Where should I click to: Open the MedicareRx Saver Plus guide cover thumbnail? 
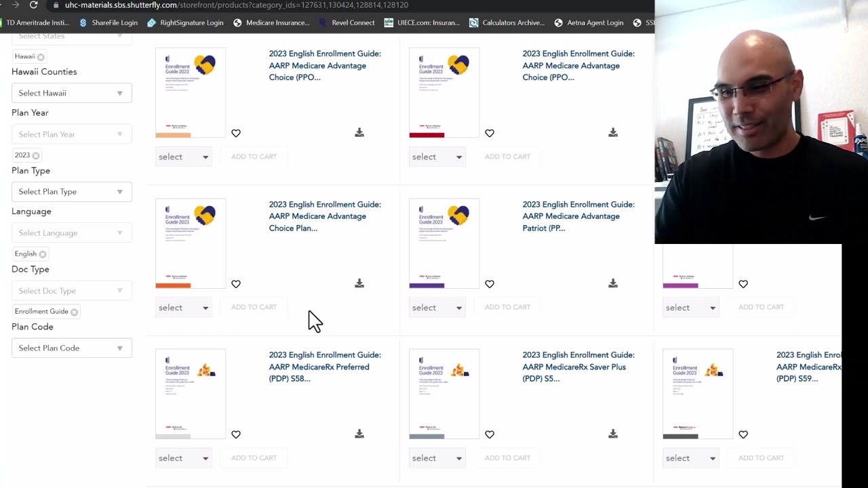pyautogui.click(x=444, y=394)
